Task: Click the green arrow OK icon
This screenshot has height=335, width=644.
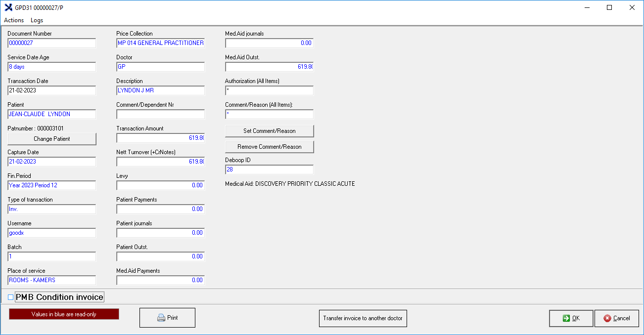Action: click(x=566, y=318)
